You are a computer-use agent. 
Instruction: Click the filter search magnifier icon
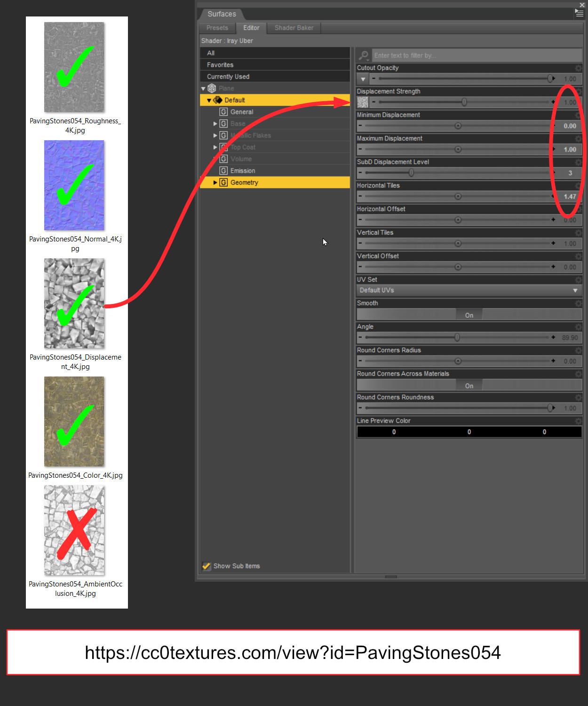click(363, 56)
